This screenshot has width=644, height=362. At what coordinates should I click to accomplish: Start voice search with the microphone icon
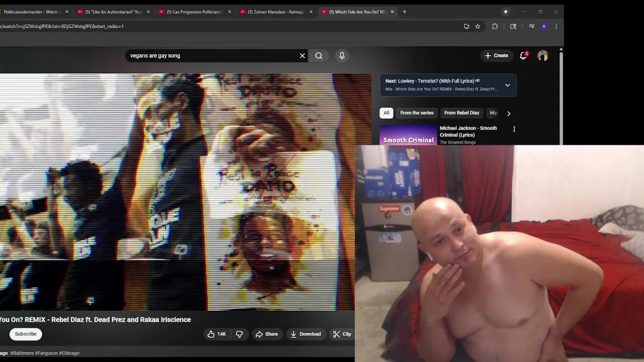coord(342,56)
